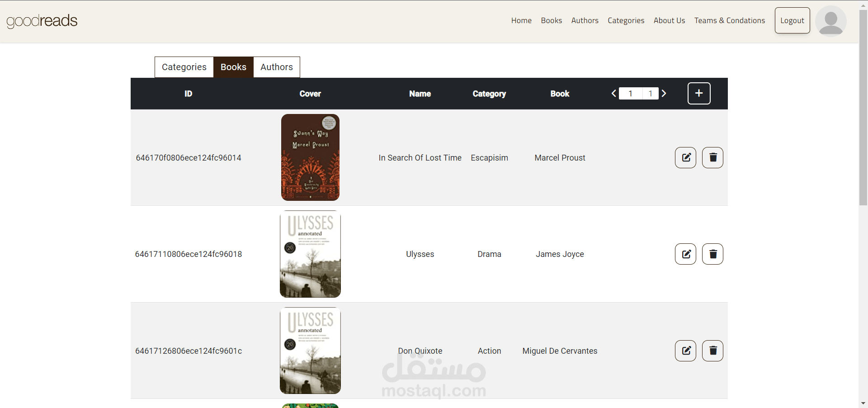Add a new book with plus button
Viewport: 868px width, 408px height.
699,93
